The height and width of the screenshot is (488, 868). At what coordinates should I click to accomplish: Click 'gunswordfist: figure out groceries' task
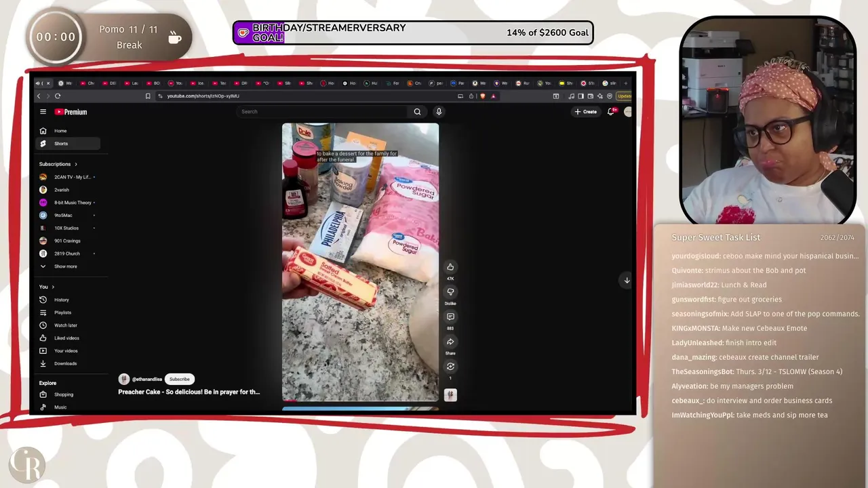coord(726,299)
